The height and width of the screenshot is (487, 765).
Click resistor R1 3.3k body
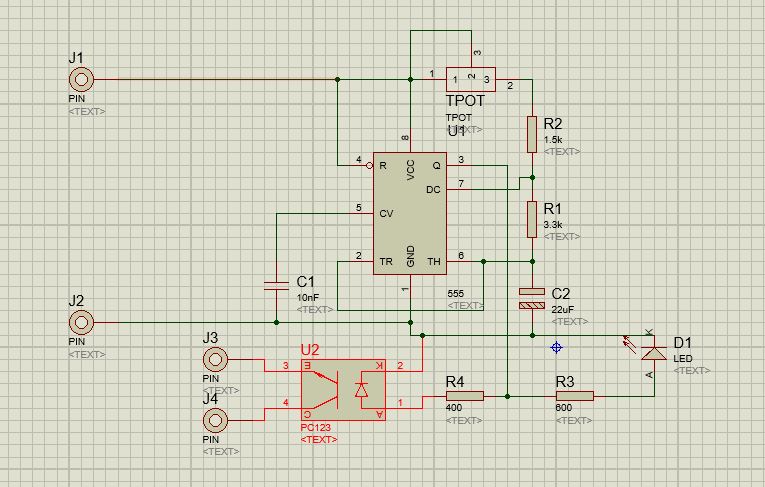click(532, 219)
